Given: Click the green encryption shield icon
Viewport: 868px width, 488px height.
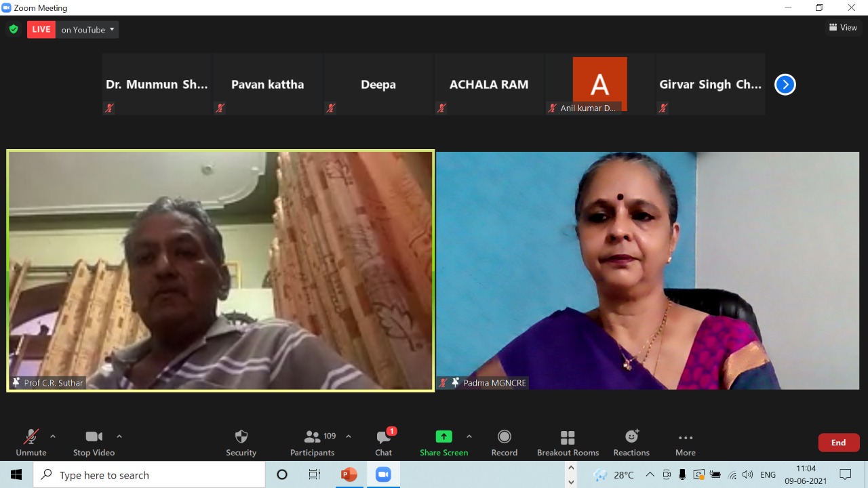Looking at the screenshot, I should pyautogui.click(x=13, y=29).
